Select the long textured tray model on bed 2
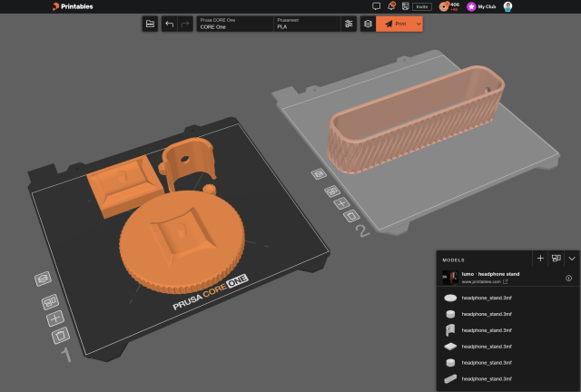Screen dimensions: 581x392 click(x=415, y=119)
